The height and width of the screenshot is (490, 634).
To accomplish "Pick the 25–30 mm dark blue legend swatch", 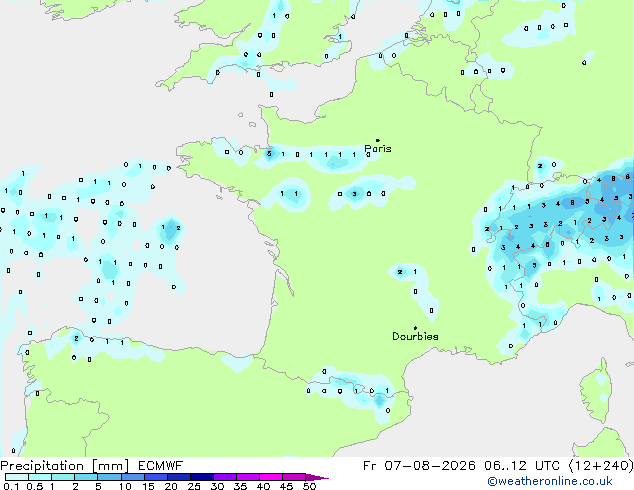I will coord(201,477).
